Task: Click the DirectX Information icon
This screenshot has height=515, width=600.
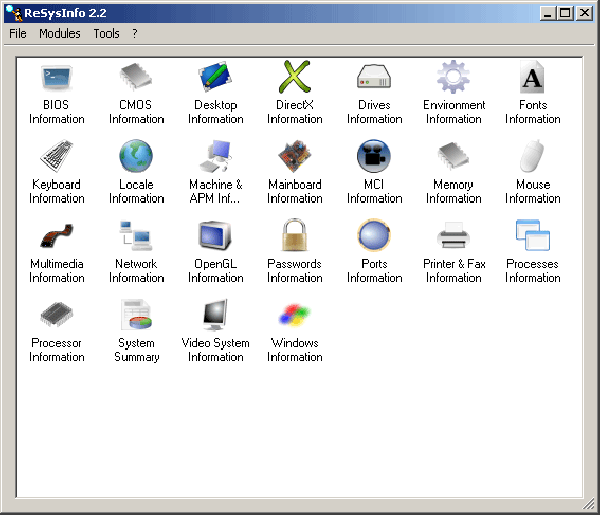Action: click(x=295, y=78)
